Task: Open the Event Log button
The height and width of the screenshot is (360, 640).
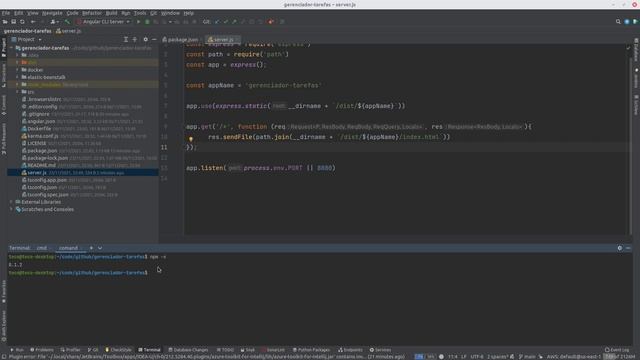Action: point(617,350)
